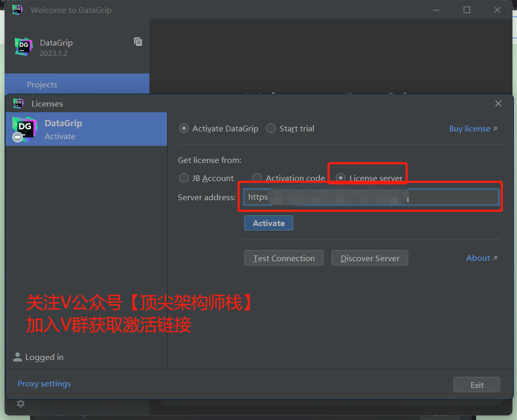517x420 pixels.
Task: Minimize the Welcome to DataGrip window
Action: (436, 10)
